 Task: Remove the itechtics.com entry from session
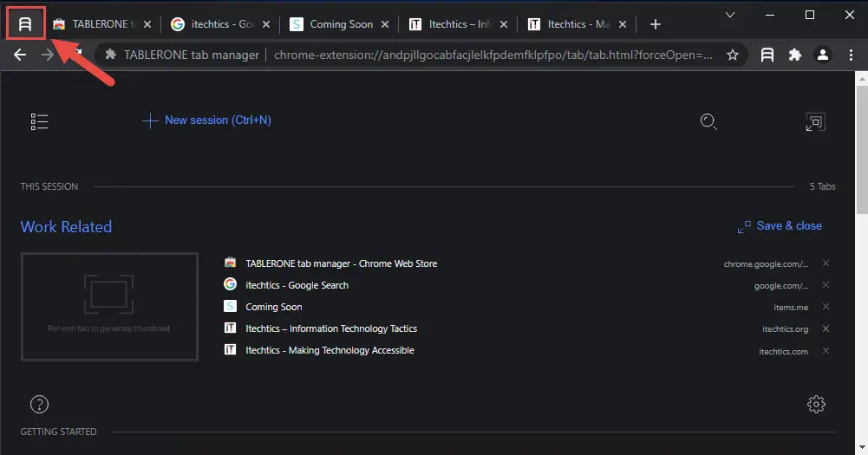click(x=826, y=350)
